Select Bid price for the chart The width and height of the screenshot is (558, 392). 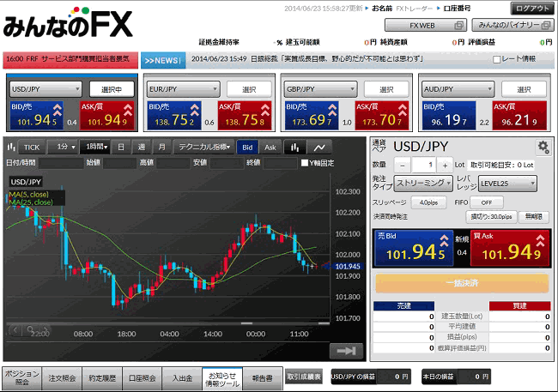(x=247, y=147)
